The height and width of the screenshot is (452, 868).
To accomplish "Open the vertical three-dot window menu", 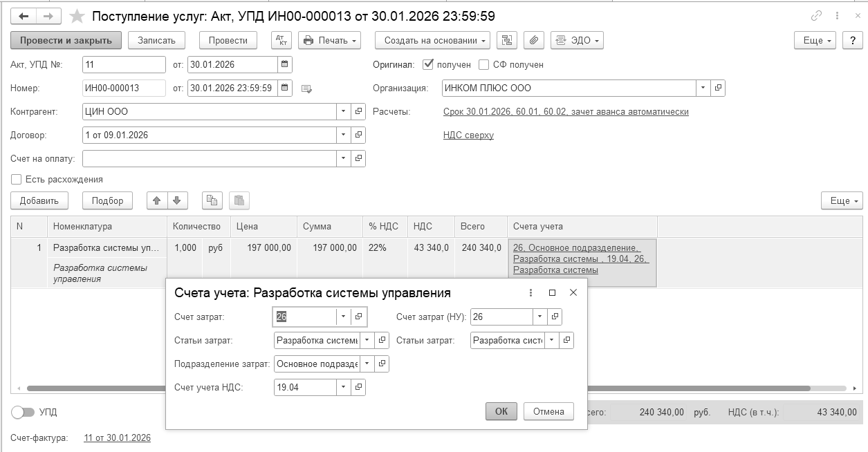I will [x=837, y=16].
